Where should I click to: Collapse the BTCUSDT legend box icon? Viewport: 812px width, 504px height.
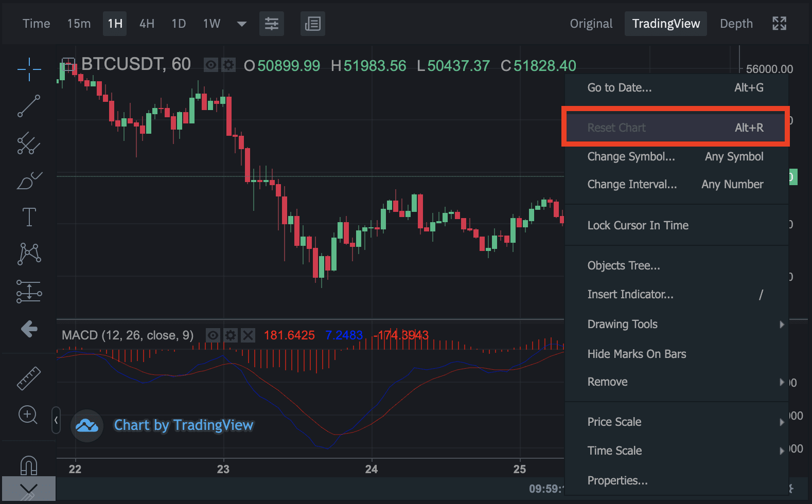[68, 65]
